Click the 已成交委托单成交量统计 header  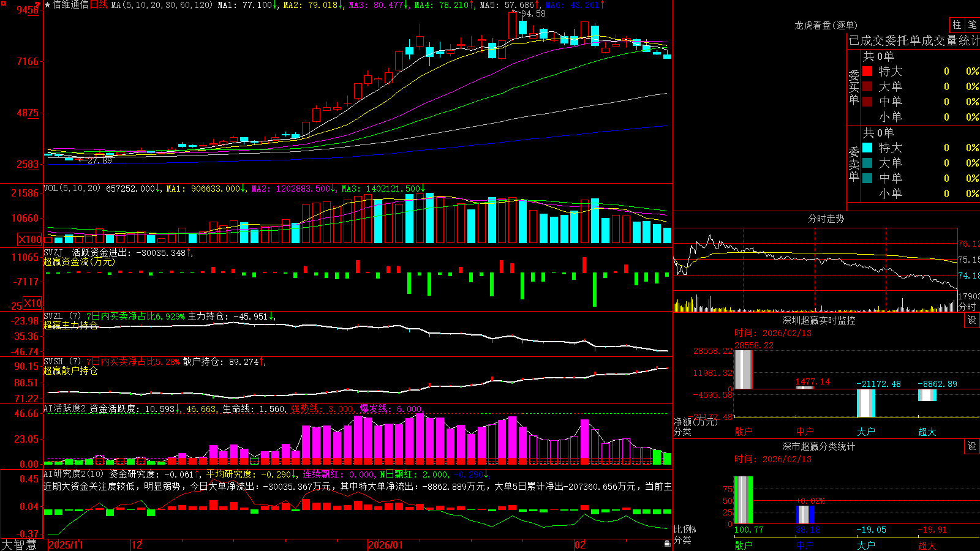914,40
